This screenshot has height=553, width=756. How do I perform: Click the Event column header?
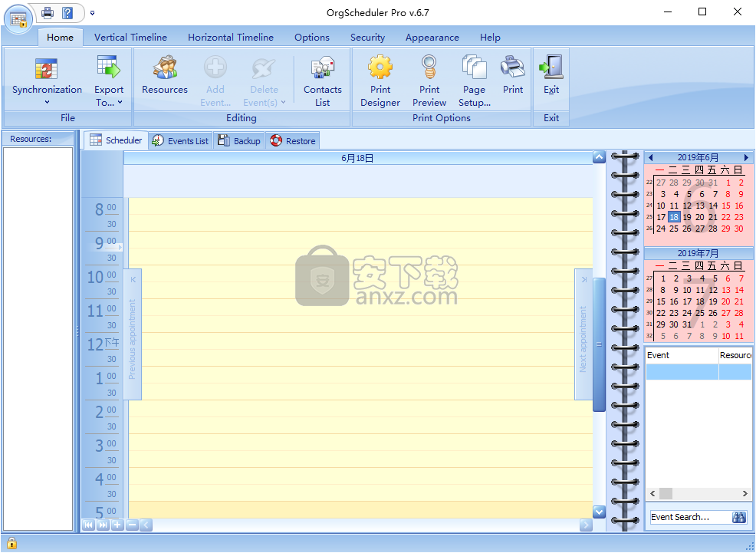(x=682, y=355)
